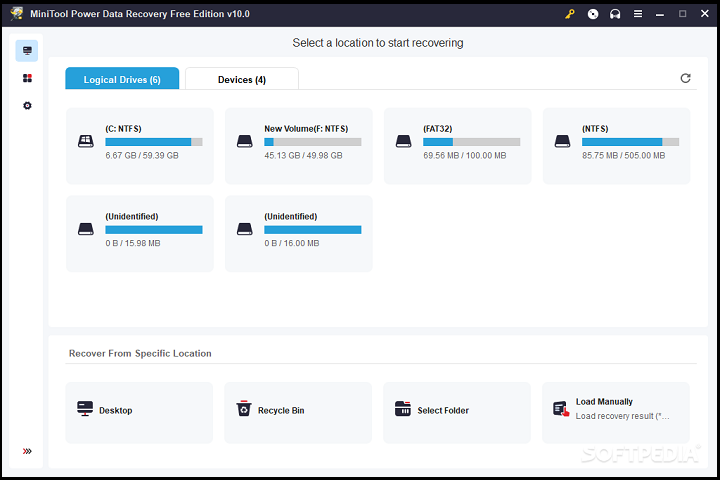Open the bootable media disc icon
The image size is (720, 480).
click(x=593, y=14)
